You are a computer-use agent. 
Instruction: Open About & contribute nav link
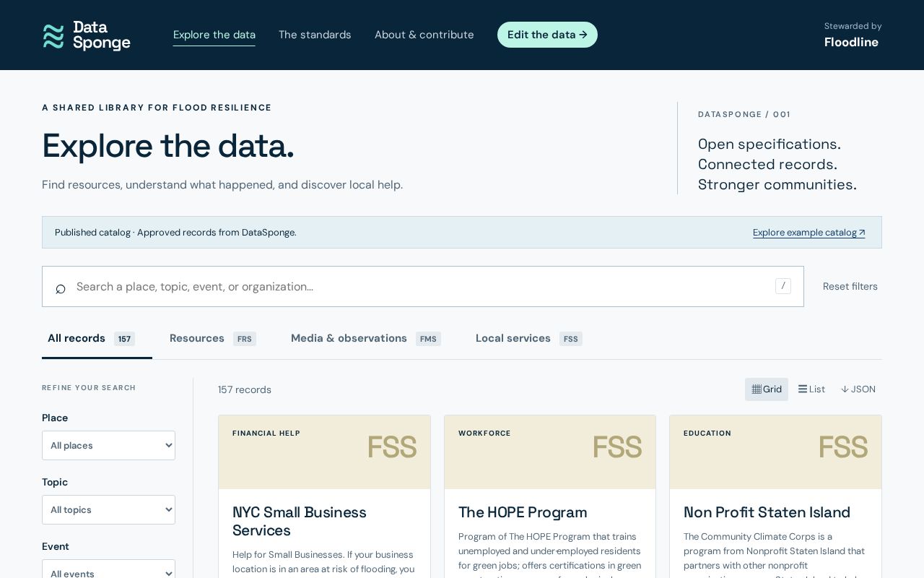[x=424, y=35]
